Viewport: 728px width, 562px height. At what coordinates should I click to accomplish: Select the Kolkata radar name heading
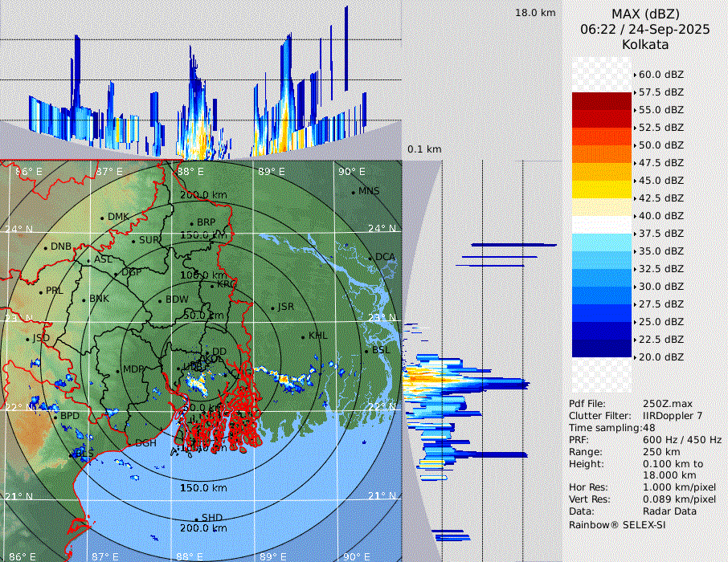645,44
